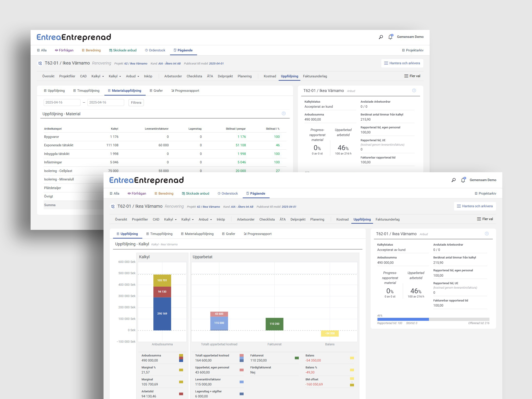The height and width of the screenshot is (399, 532).
Task: Click the search magnifier icon in the back window
Action: click(381, 37)
